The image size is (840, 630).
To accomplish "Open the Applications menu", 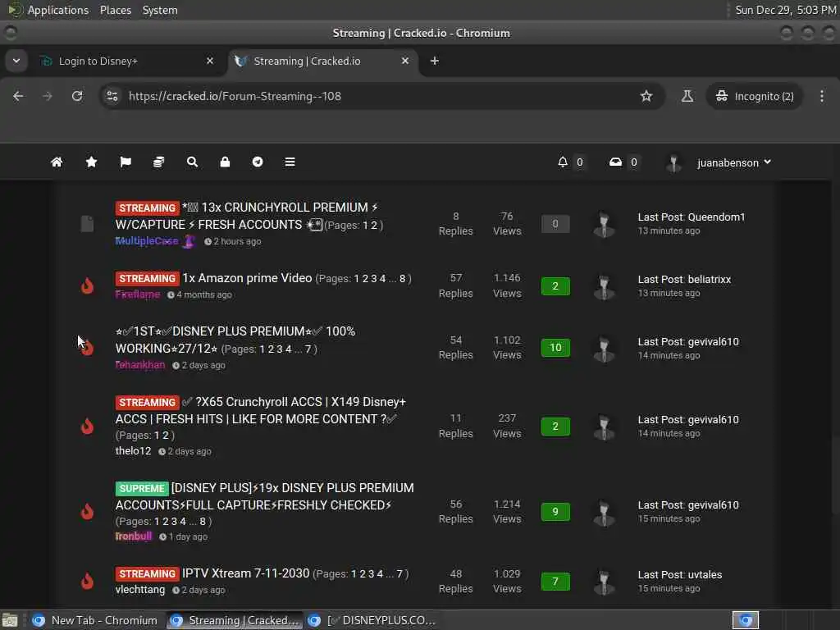I will click(58, 10).
